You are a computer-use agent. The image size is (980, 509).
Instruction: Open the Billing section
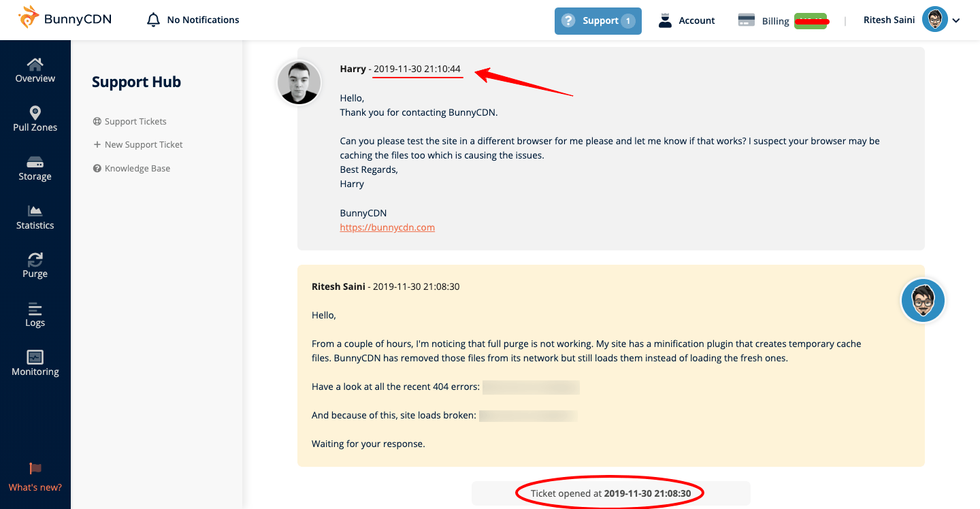[764, 20]
